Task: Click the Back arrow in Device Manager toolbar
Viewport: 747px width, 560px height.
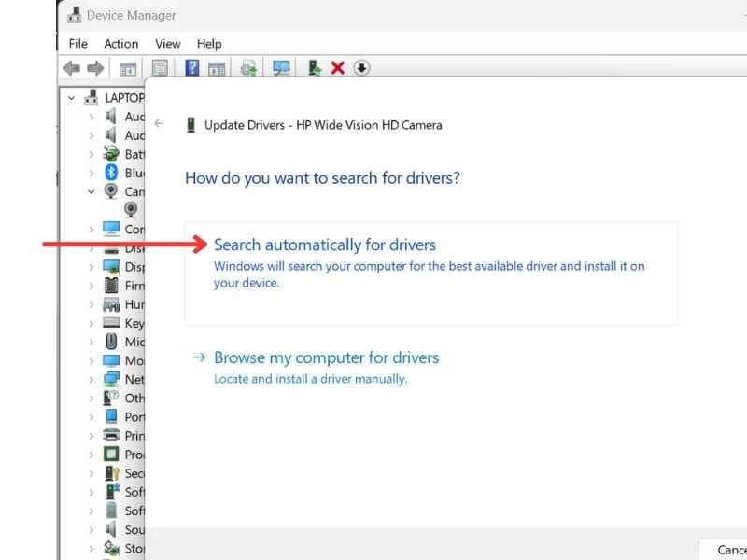Action: pyautogui.click(x=72, y=68)
